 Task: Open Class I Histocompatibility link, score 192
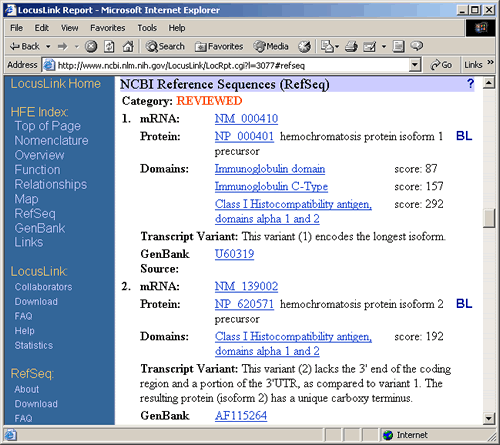pyautogui.click(x=293, y=344)
